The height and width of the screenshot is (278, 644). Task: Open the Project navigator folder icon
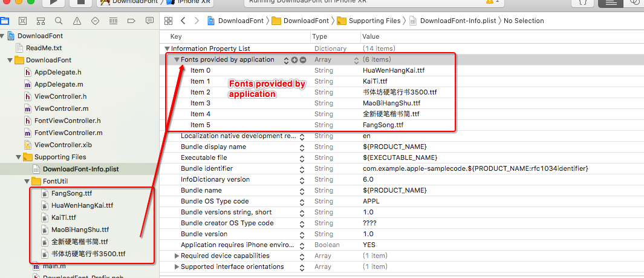pos(4,21)
